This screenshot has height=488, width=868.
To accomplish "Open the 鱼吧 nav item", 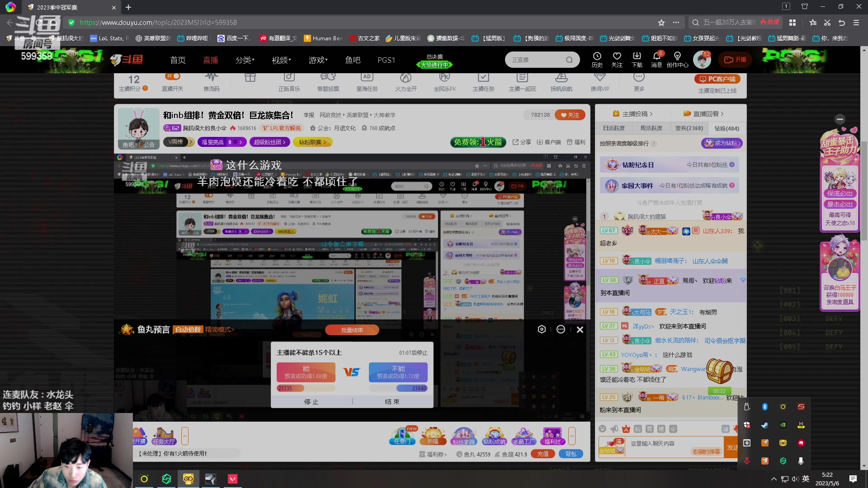I will click(353, 60).
